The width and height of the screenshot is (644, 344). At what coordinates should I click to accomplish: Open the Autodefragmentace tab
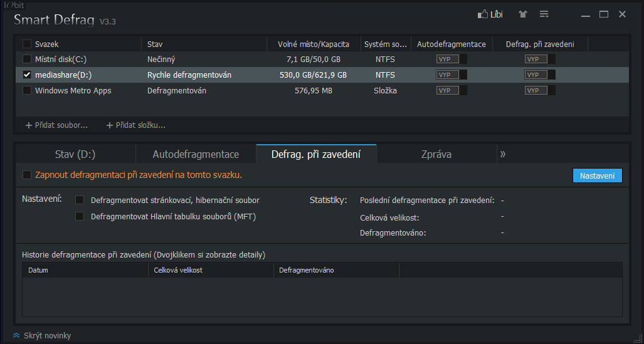(x=196, y=154)
